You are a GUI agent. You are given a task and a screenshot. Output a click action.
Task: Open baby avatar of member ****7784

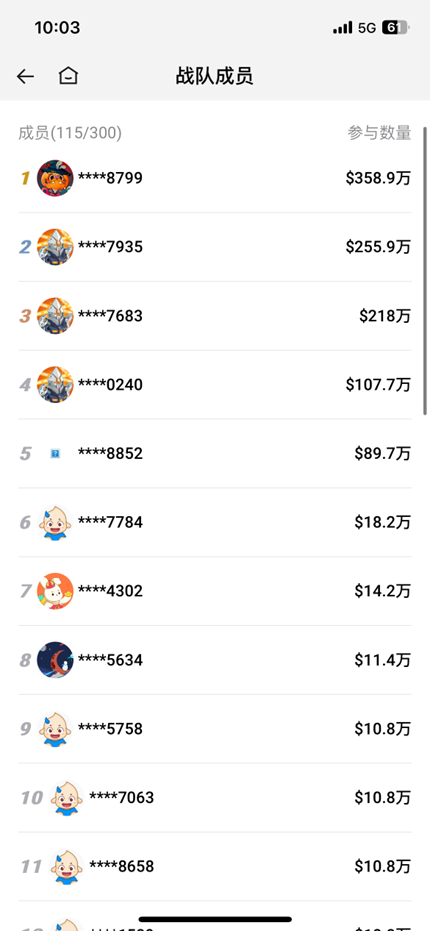[x=55, y=522]
